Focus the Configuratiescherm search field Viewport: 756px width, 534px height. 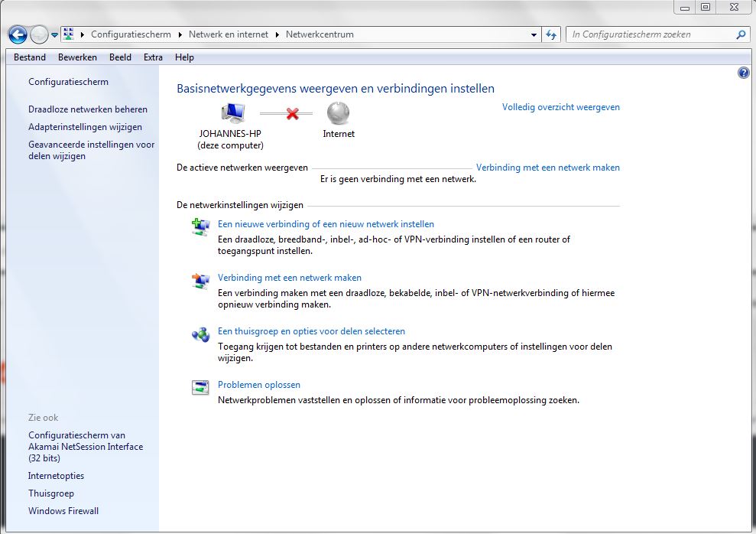coord(652,34)
